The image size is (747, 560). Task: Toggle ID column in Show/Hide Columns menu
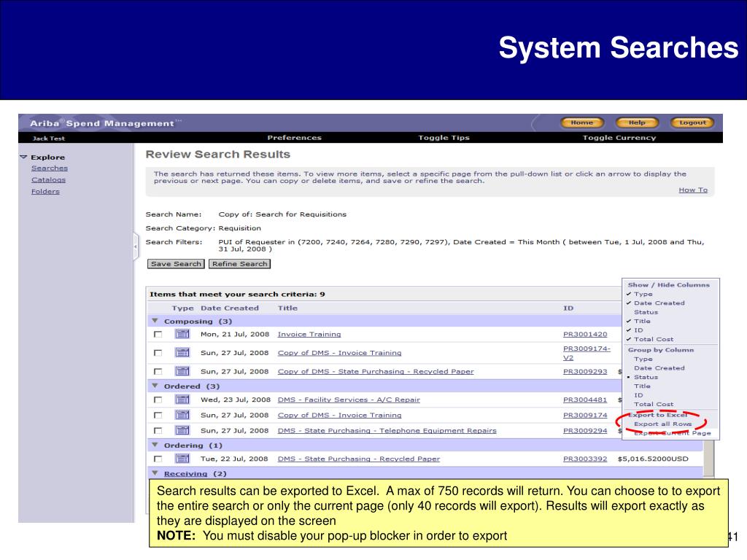(x=638, y=330)
